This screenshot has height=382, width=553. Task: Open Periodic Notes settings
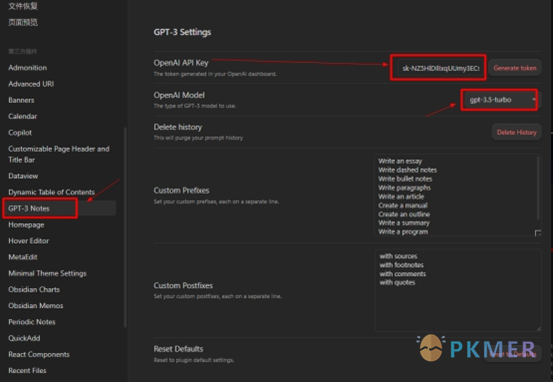point(32,322)
